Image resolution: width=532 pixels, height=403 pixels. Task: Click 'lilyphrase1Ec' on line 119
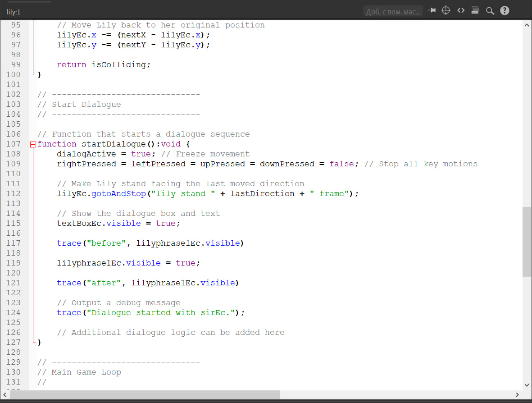pos(89,263)
